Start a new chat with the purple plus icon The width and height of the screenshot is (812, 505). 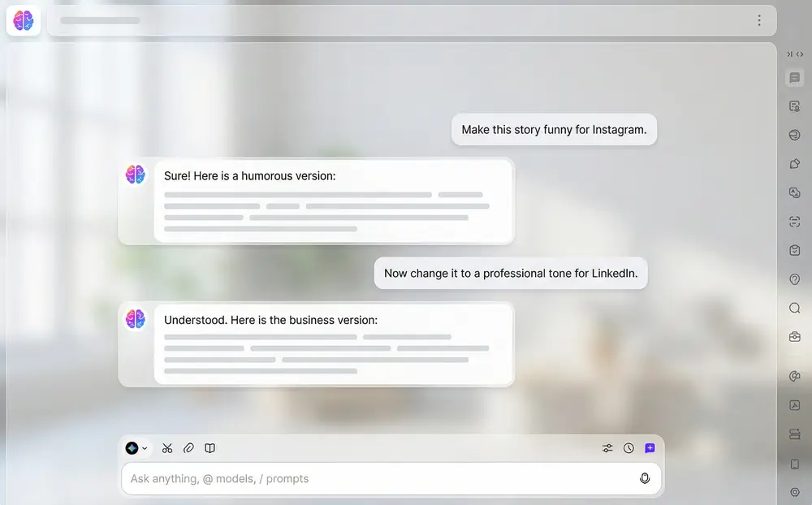click(650, 448)
